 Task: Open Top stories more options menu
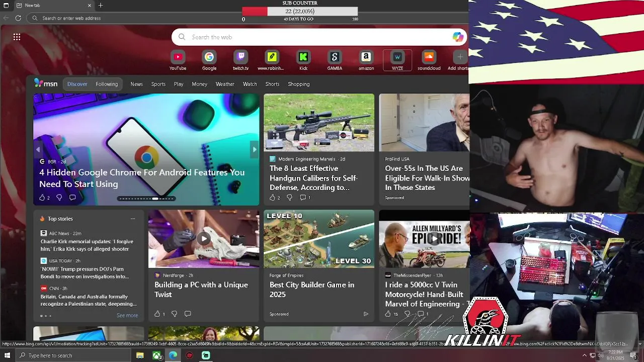pos(133,219)
